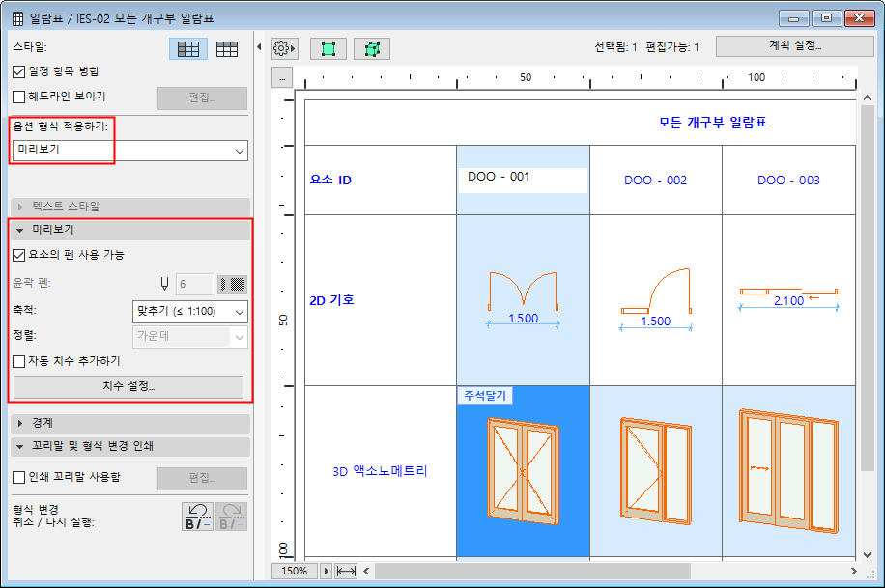Viewport: 885px width, 588px height.
Task: Click the DOO - 002 ID cell
Action: (x=656, y=181)
